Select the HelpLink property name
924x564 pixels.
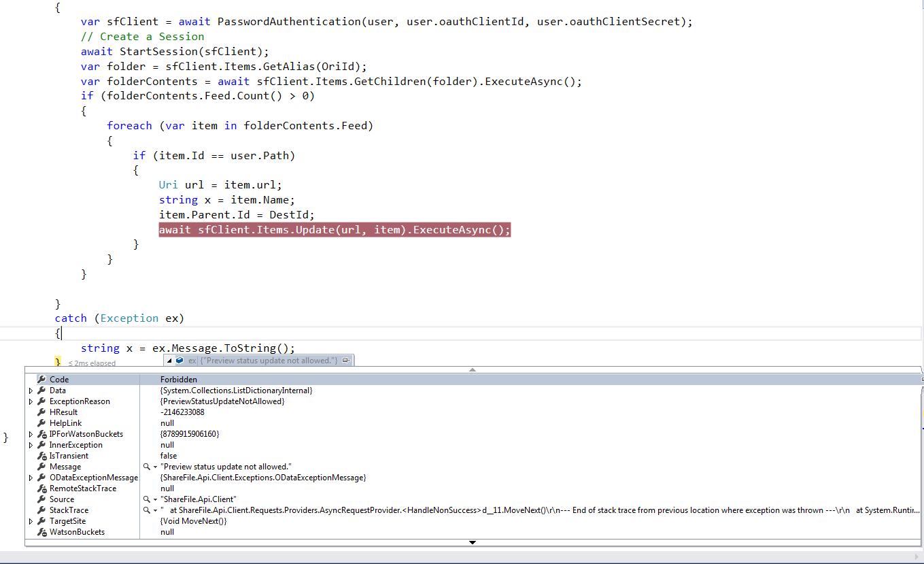tap(65, 423)
